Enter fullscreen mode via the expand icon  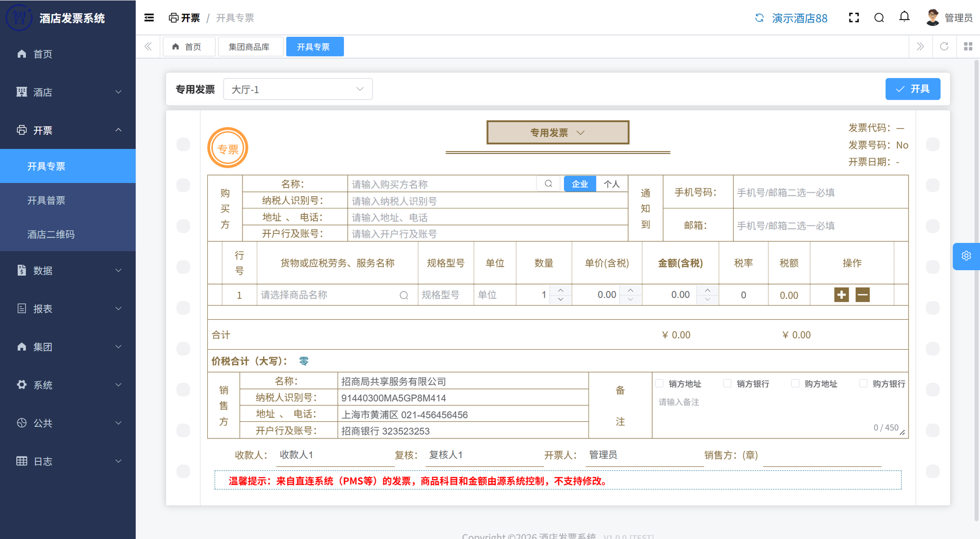(x=854, y=18)
